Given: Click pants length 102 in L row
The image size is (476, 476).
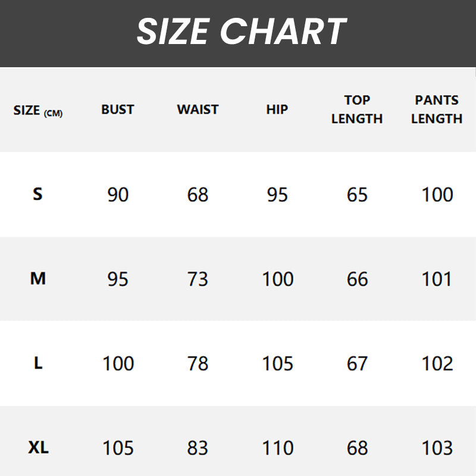Looking at the screenshot, I should [437, 364].
